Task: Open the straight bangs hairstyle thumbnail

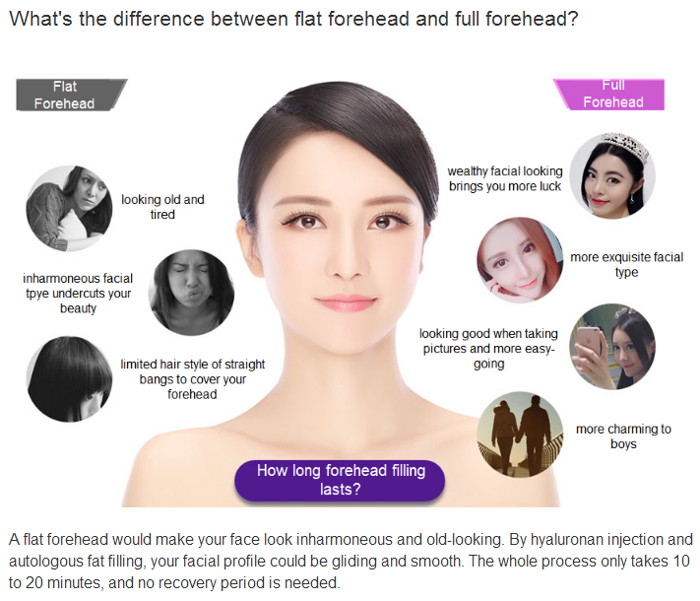Action: [69, 378]
